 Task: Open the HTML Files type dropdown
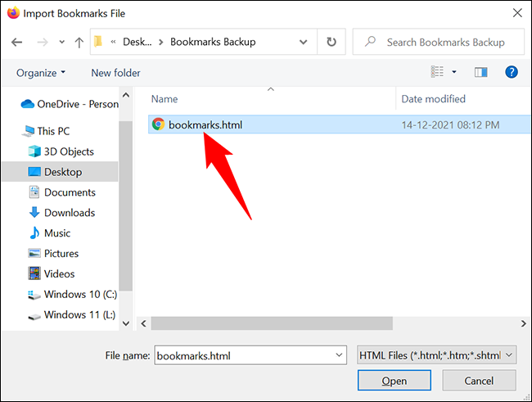(x=436, y=355)
